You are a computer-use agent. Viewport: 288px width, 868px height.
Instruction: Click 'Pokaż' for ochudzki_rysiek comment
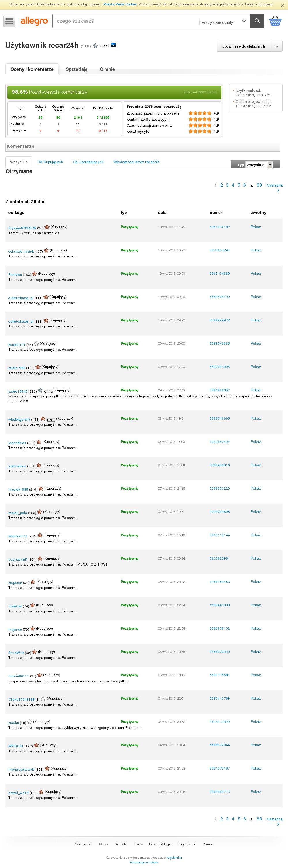point(256,250)
